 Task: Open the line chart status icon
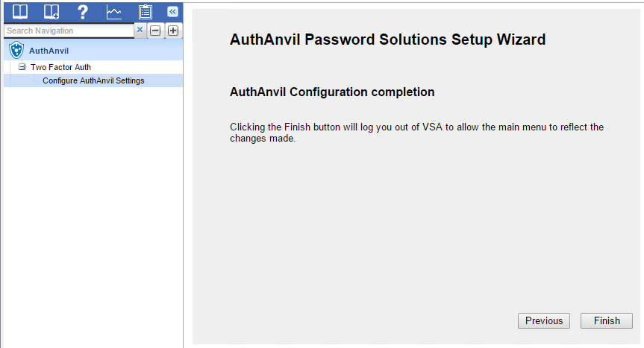(x=113, y=12)
